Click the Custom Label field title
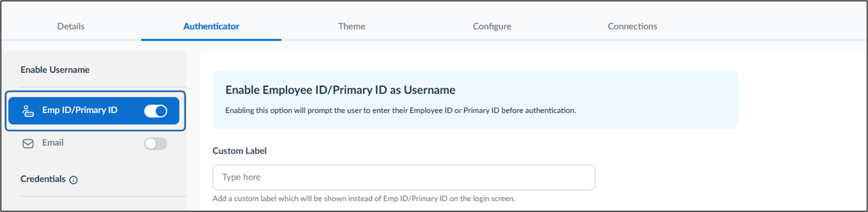Image resolution: width=868 pixels, height=212 pixels. [239, 151]
